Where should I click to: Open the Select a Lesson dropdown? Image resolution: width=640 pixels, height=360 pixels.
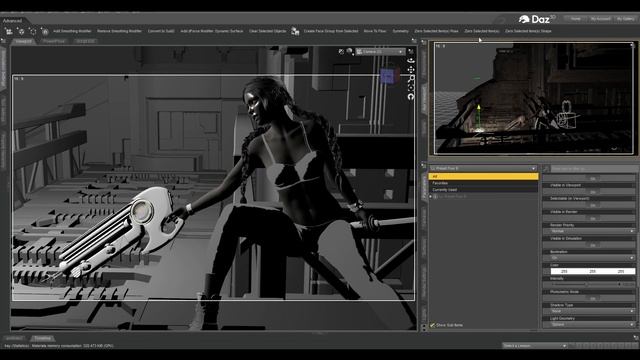pos(535,346)
